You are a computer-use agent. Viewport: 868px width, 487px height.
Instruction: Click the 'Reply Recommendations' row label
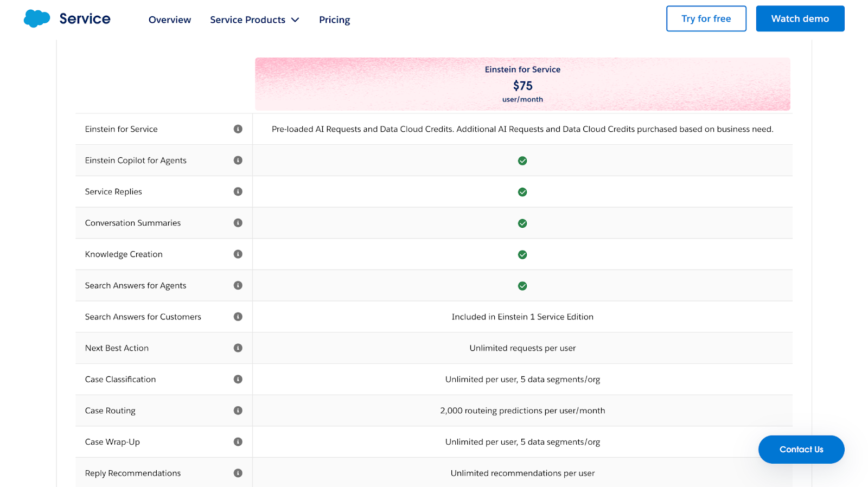(x=133, y=473)
